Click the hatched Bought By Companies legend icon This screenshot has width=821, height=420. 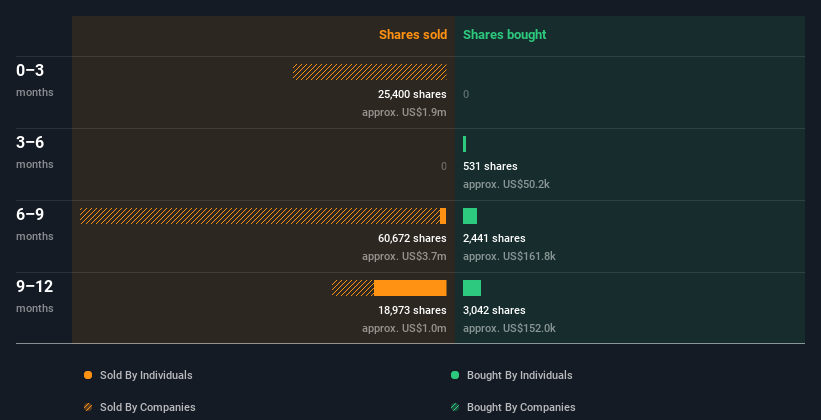[455, 407]
